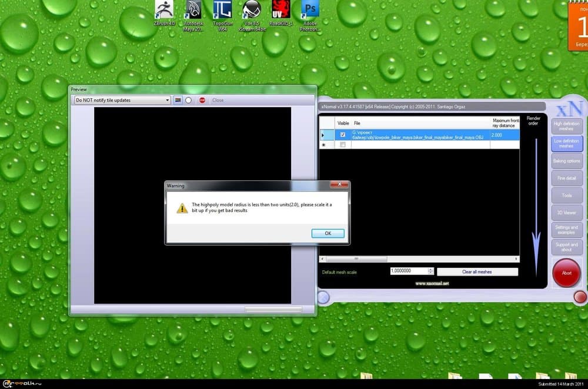Click Default mesh scale spinner arrows
This screenshot has height=389, width=588.
pyautogui.click(x=430, y=271)
